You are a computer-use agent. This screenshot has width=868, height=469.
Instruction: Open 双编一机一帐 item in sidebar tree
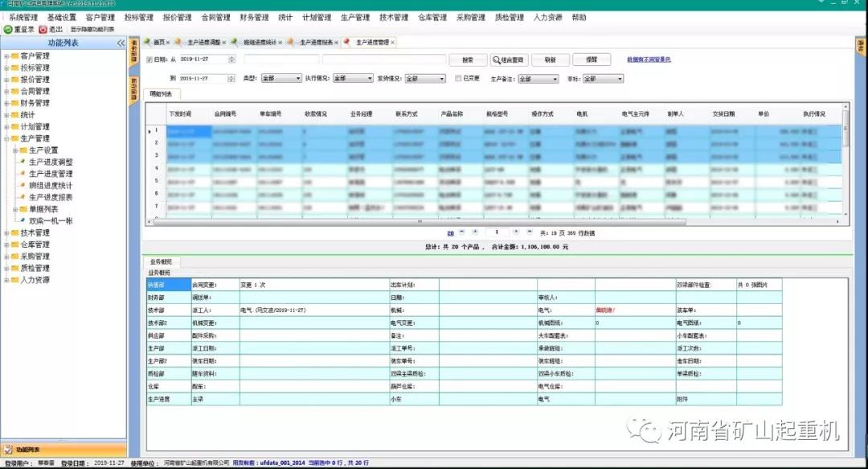[51, 221]
